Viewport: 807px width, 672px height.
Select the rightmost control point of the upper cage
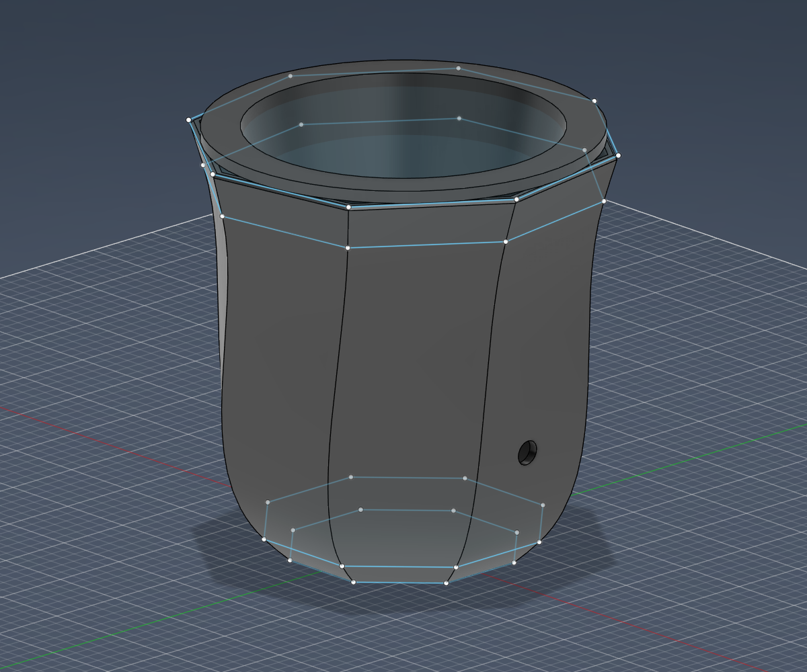coord(618,155)
